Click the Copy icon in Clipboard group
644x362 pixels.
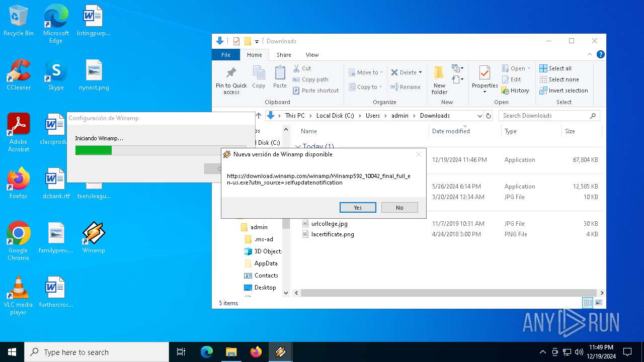click(x=259, y=77)
